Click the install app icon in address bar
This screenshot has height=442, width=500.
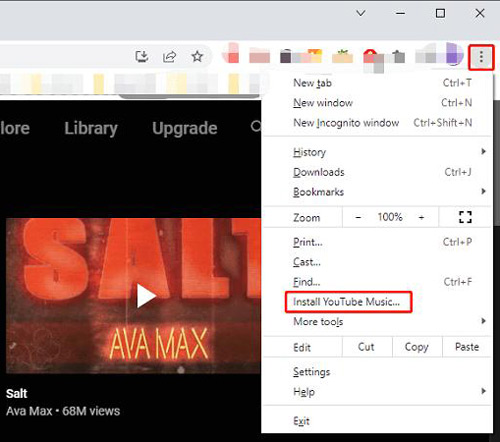click(142, 56)
